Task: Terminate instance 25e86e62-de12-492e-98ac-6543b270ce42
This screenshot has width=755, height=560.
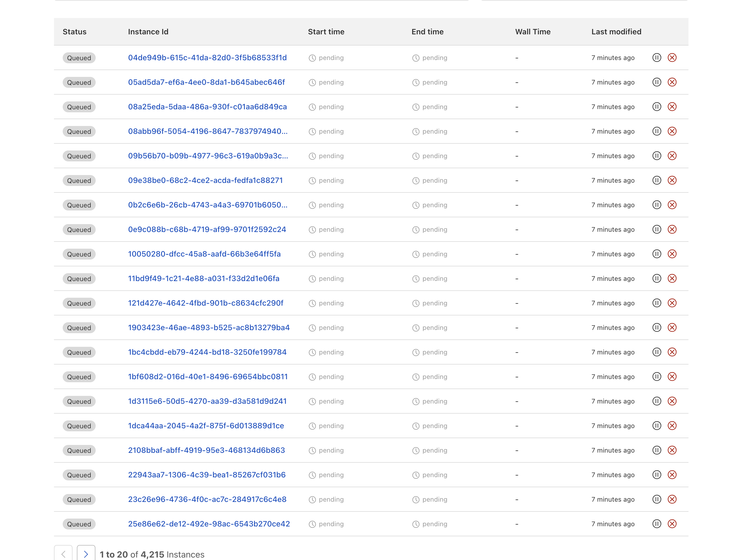Action: (672, 524)
